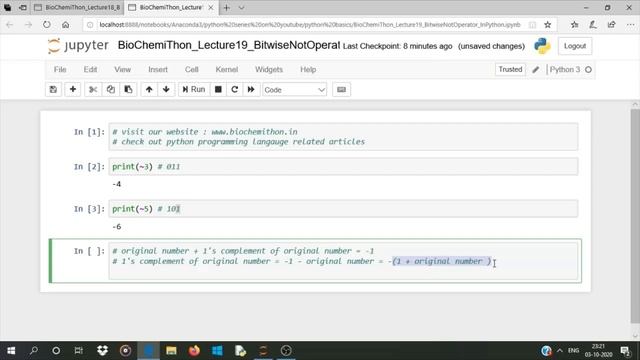Screen dimensions: 640x360
Task: Restart the kernel icon
Action: (x=235, y=89)
